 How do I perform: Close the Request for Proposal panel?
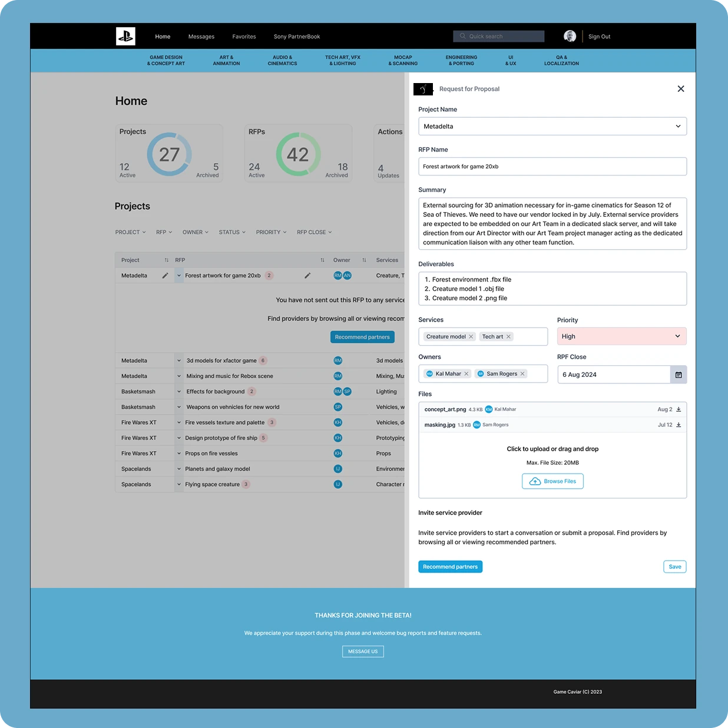[681, 89]
